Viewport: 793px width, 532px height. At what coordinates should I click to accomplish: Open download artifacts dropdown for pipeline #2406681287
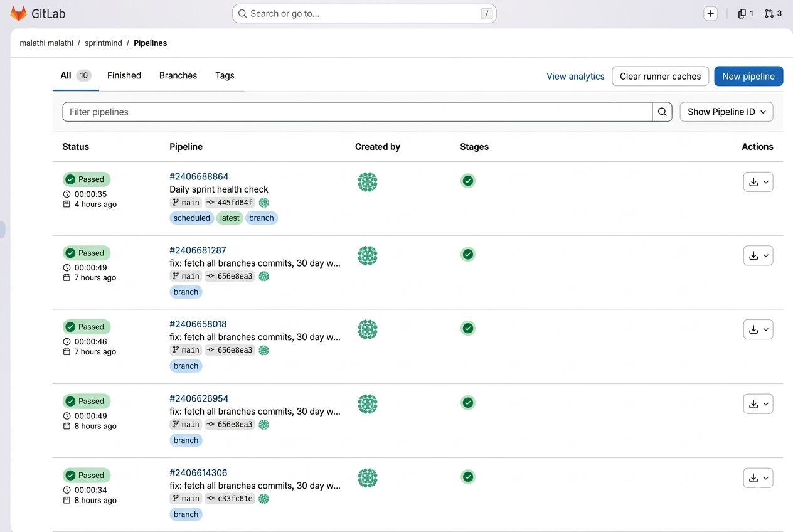tap(758, 255)
